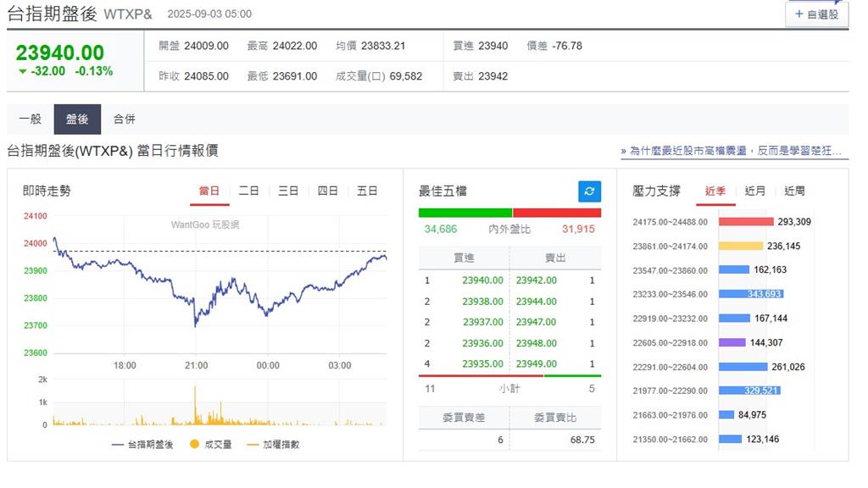Click ask price 23944.00

[537, 302]
